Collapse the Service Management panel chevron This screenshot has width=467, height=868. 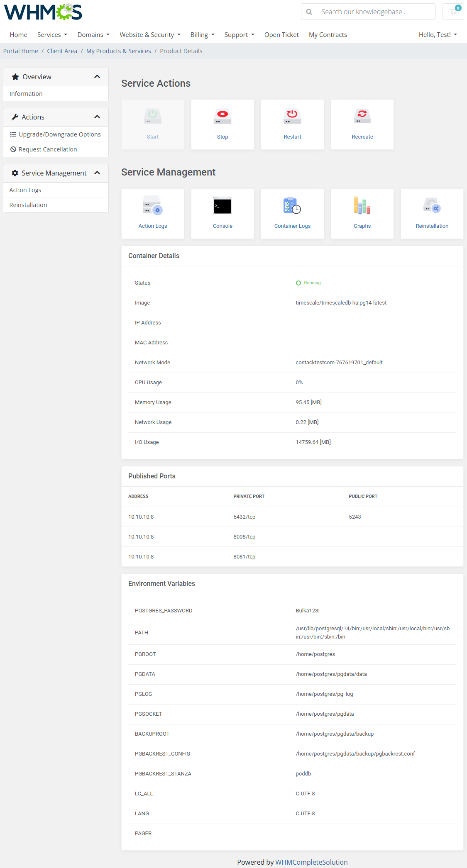point(97,173)
